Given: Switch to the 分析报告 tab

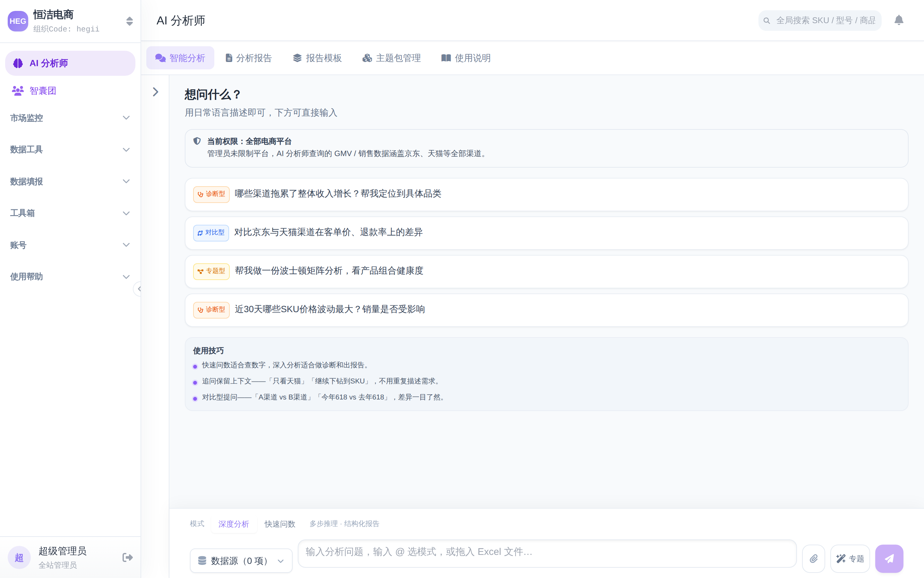Looking at the screenshot, I should pyautogui.click(x=249, y=58).
